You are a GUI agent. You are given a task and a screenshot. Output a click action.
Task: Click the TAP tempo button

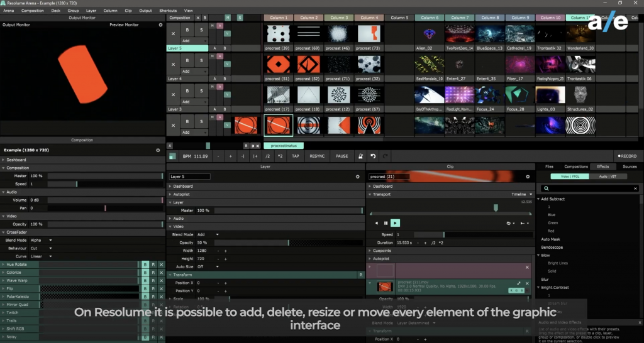click(296, 156)
